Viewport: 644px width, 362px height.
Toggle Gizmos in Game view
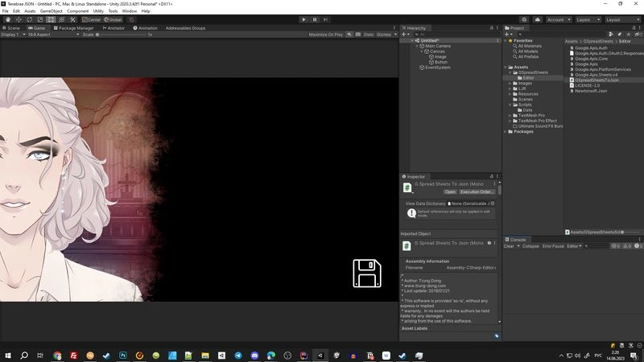[x=384, y=35]
